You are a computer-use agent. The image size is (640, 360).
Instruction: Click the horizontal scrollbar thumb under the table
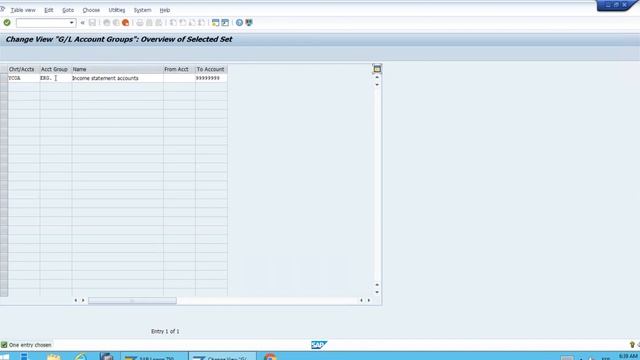132,300
